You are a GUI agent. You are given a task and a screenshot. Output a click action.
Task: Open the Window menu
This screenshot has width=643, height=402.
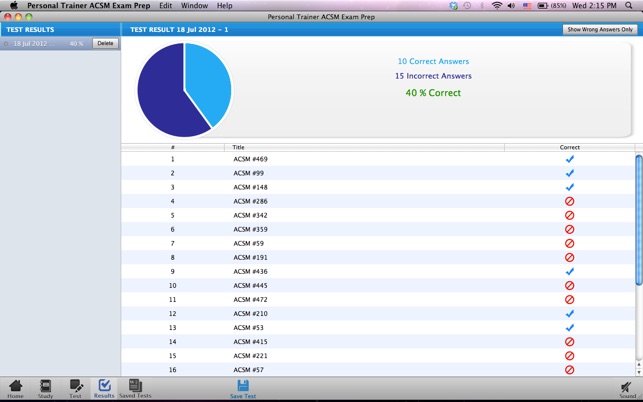tap(194, 6)
